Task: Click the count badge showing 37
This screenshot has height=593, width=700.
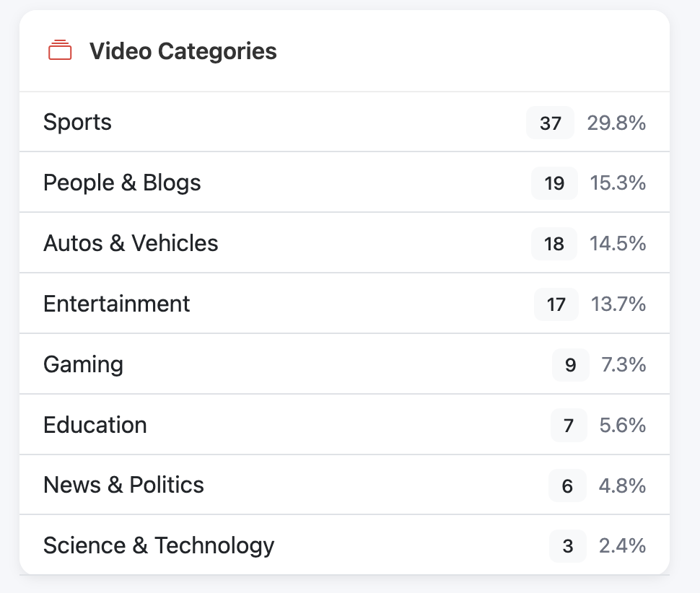Action: coord(549,123)
